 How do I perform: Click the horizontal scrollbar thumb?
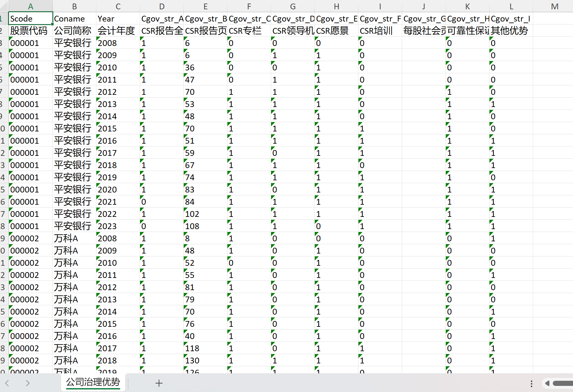pyautogui.click(x=563, y=383)
